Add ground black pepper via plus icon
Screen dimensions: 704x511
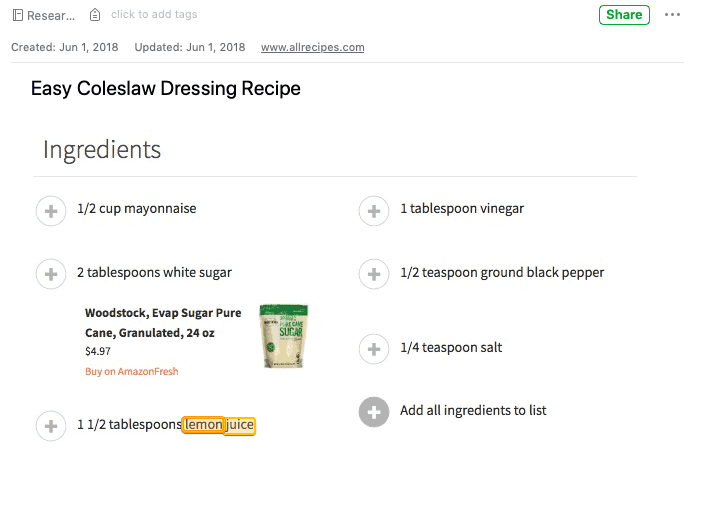click(373, 274)
